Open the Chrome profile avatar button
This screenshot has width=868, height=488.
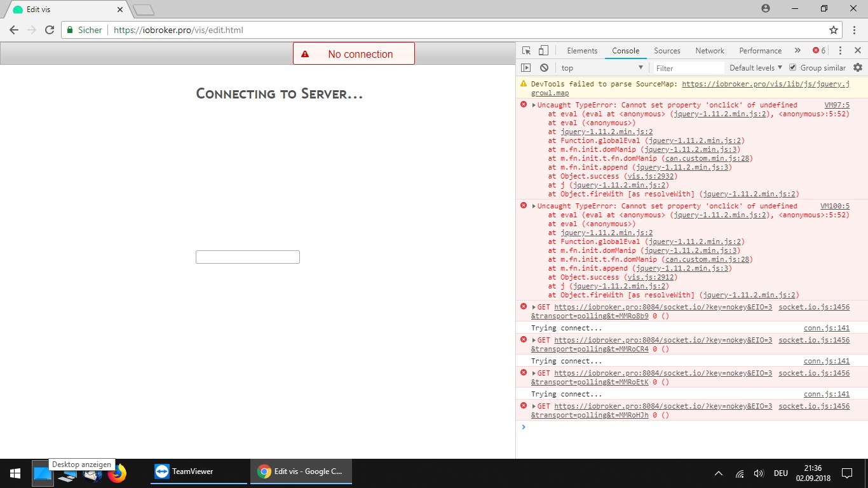tap(765, 8)
